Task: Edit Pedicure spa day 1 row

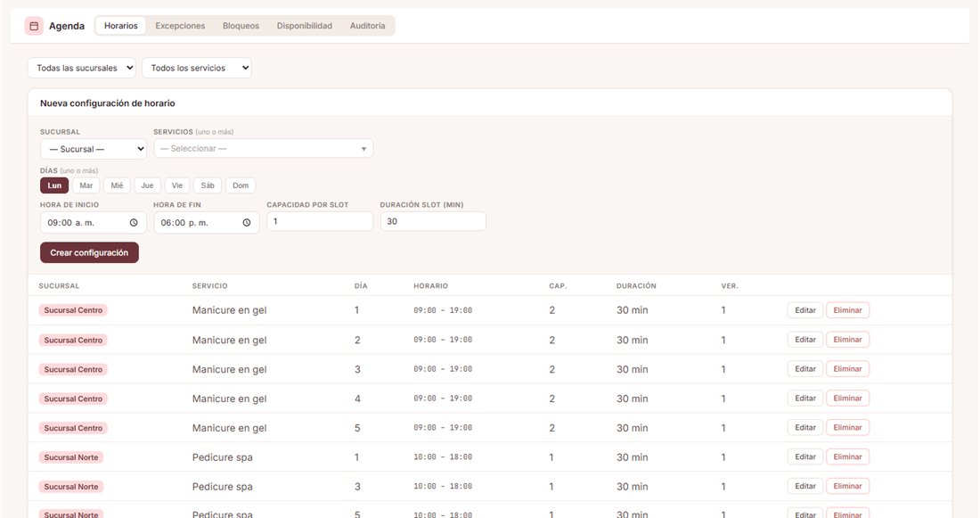Action: (x=805, y=456)
